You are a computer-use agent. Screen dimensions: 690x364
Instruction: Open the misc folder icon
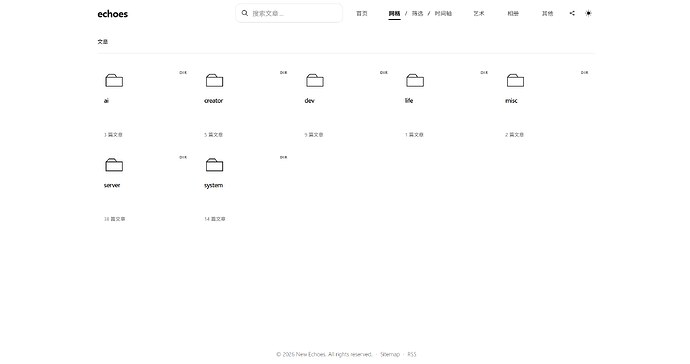click(x=515, y=80)
